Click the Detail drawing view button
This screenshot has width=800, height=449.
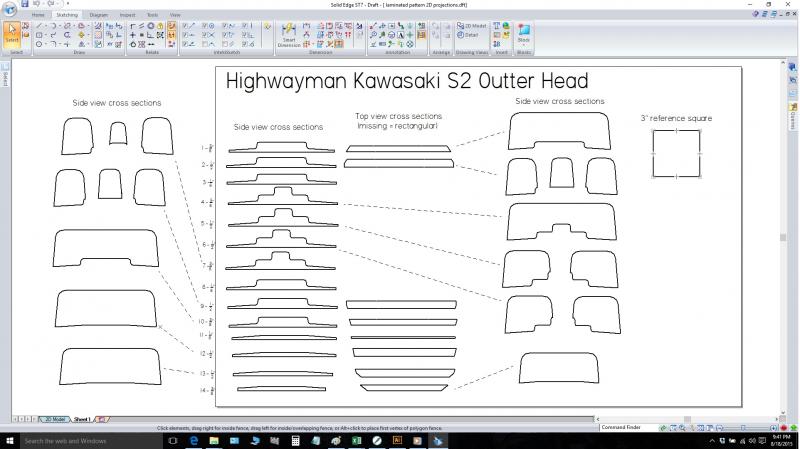point(467,35)
